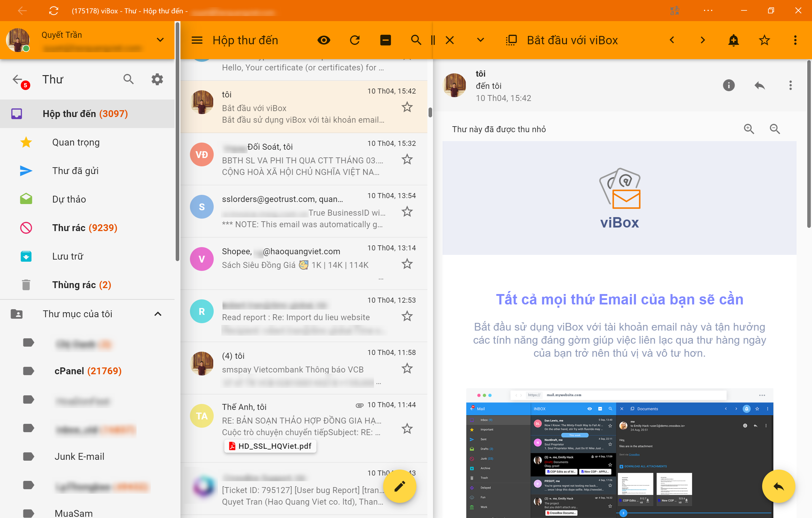Click the compose pencil floating button
The image size is (812, 518).
pyautogui.click(x=399, y=486)
